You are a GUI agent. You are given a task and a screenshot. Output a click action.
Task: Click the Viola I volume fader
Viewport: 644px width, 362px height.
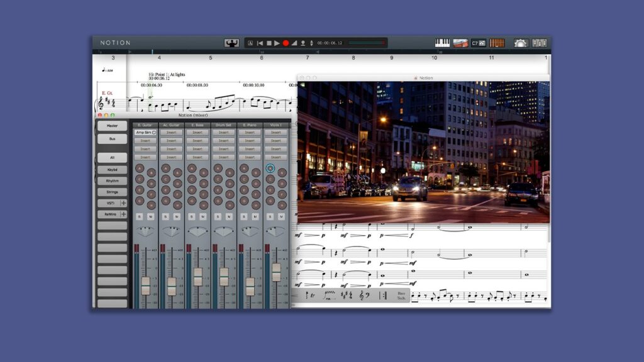(x=277, y=272)
